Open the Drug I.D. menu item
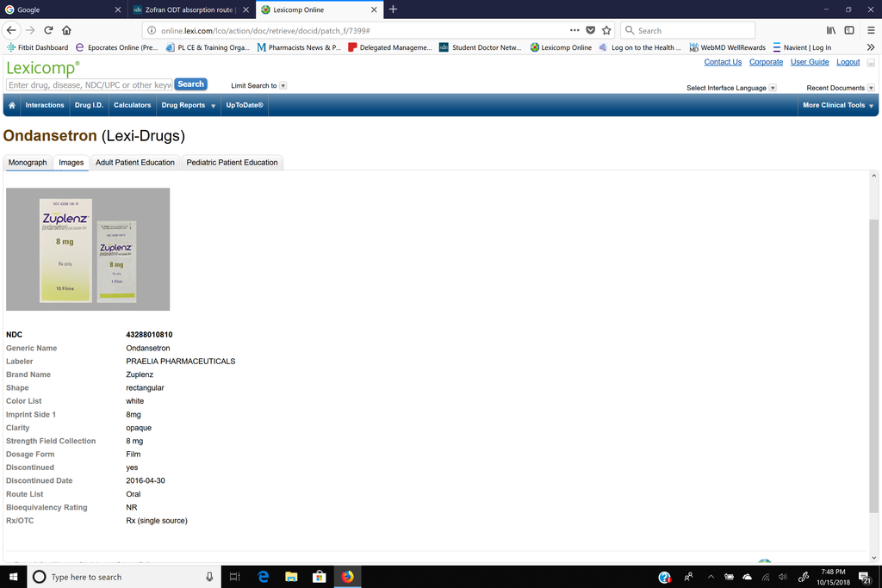Image resolution: width=882 pixels, height=588 pixels. coord(89,105)
